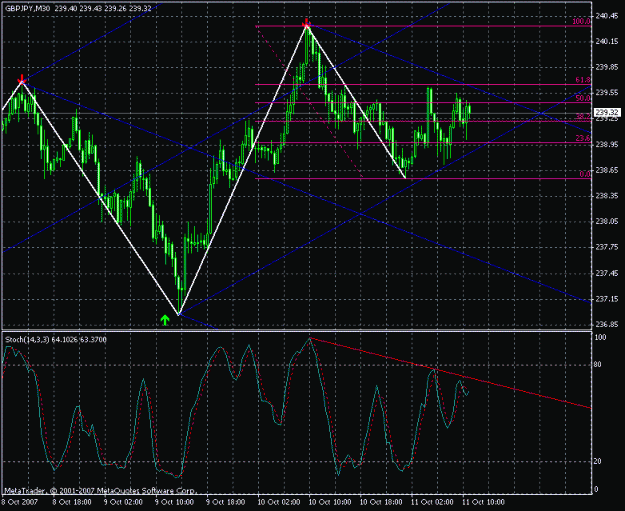Click the 8 Oct 18:00 time label
The image size is (625, 511).
pyautogui.click(x=72, y=502)
